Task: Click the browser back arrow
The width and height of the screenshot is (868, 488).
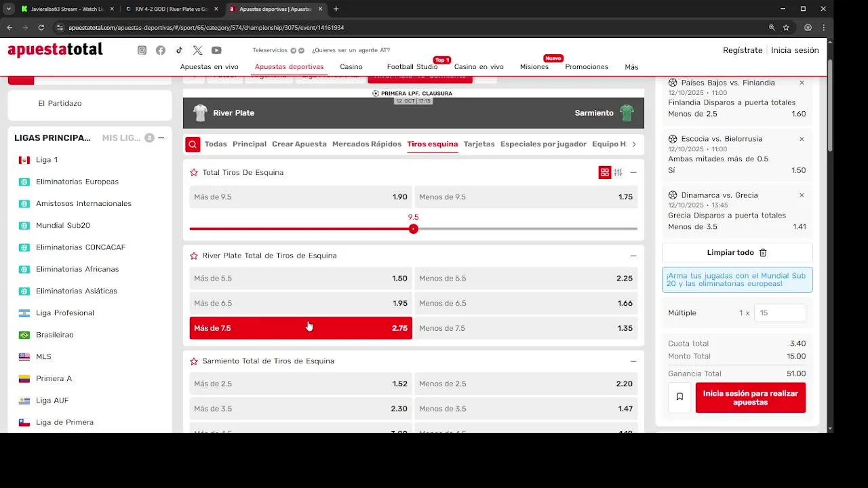Action: coord(9,28)
